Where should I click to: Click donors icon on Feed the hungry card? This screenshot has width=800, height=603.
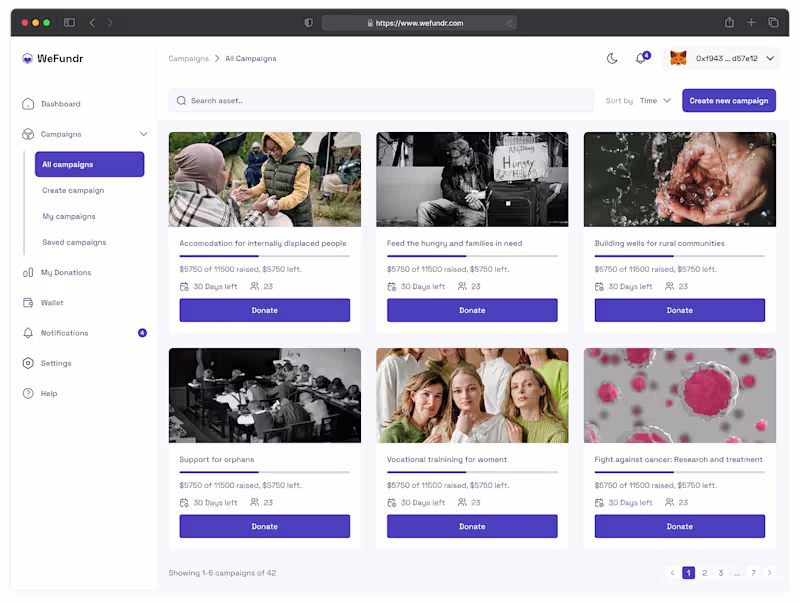pos(462,287)
